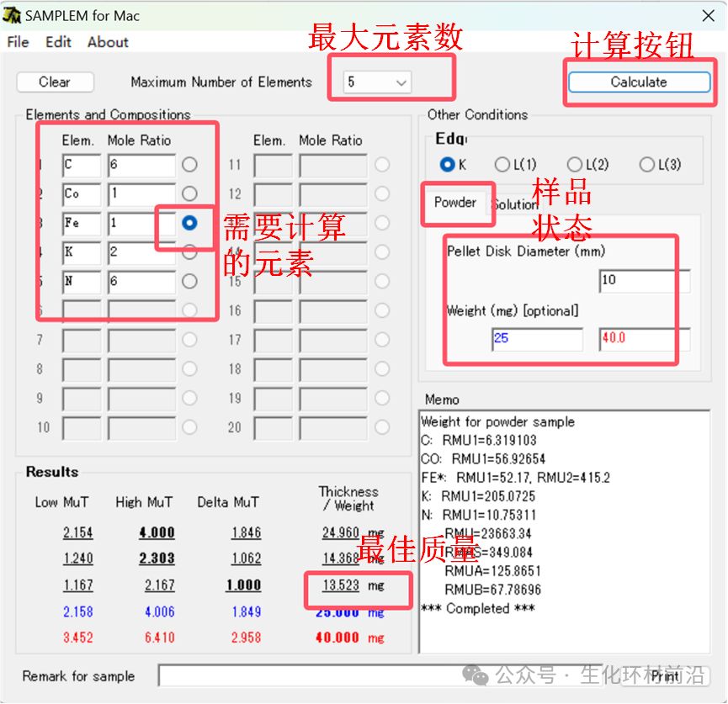
Task: Click memo line *** Completed ***
Action: [x=478, y=608]
